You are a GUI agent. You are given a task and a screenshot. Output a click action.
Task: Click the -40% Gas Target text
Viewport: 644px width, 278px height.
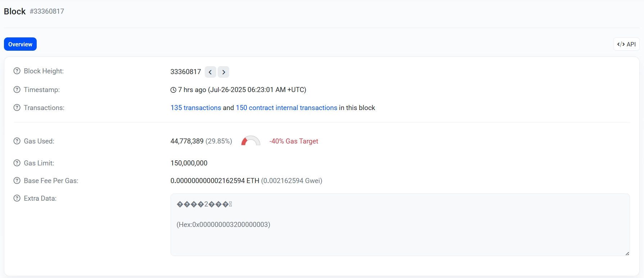(x=294, y=141)
